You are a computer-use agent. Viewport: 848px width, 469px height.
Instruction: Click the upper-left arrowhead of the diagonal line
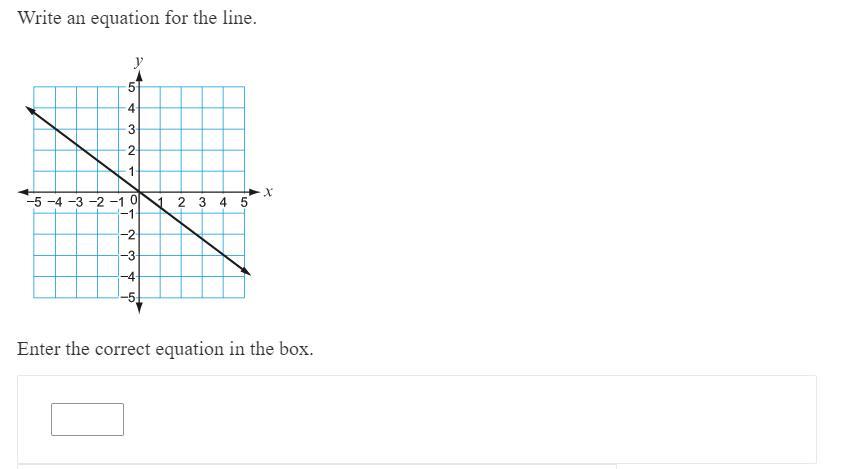(31, 110)
